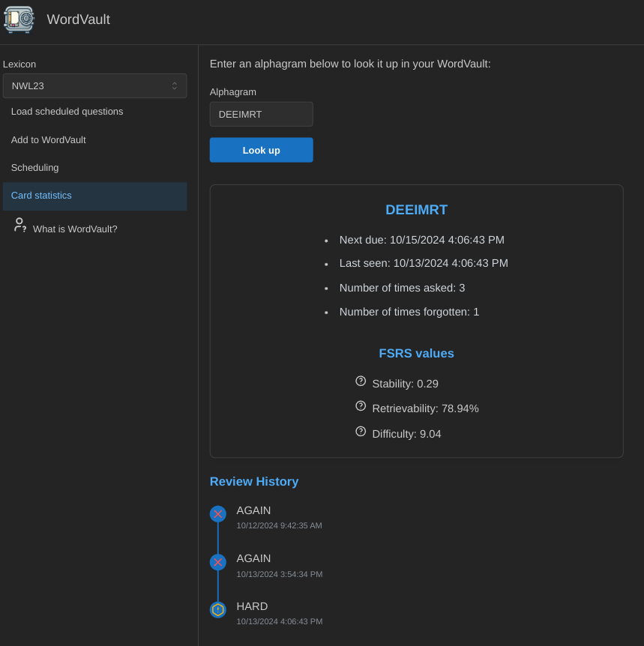Click the Difficulty help question icon

click(361, 432)
